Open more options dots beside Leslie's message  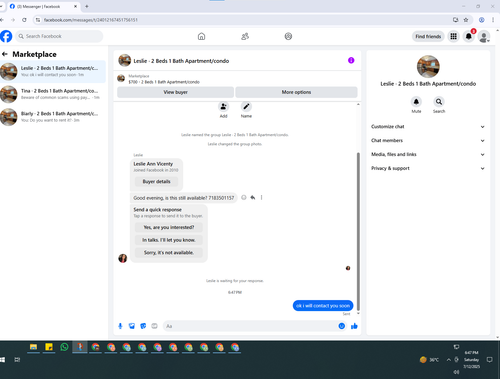[261, 198]
